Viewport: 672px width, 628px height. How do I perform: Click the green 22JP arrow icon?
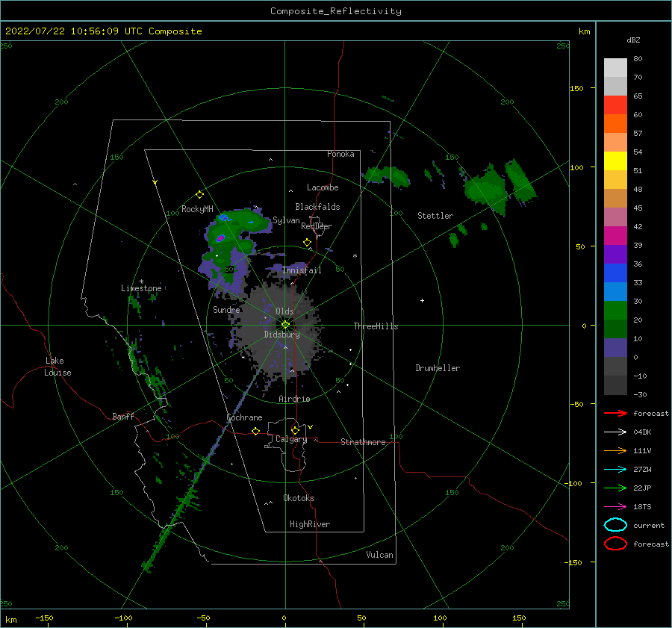pos(615,488)
